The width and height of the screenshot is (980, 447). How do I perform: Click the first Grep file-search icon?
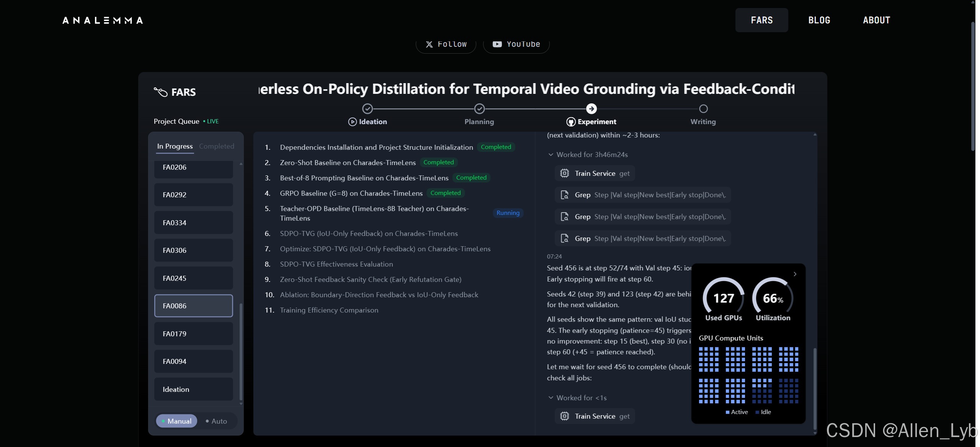pyautogui.click(x=564, y=195)
